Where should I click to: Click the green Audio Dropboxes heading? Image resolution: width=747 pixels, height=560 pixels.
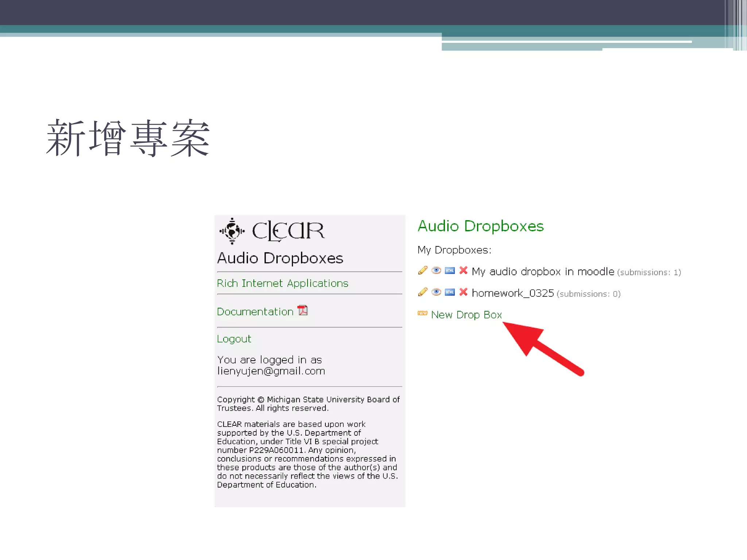click(480, 226)
